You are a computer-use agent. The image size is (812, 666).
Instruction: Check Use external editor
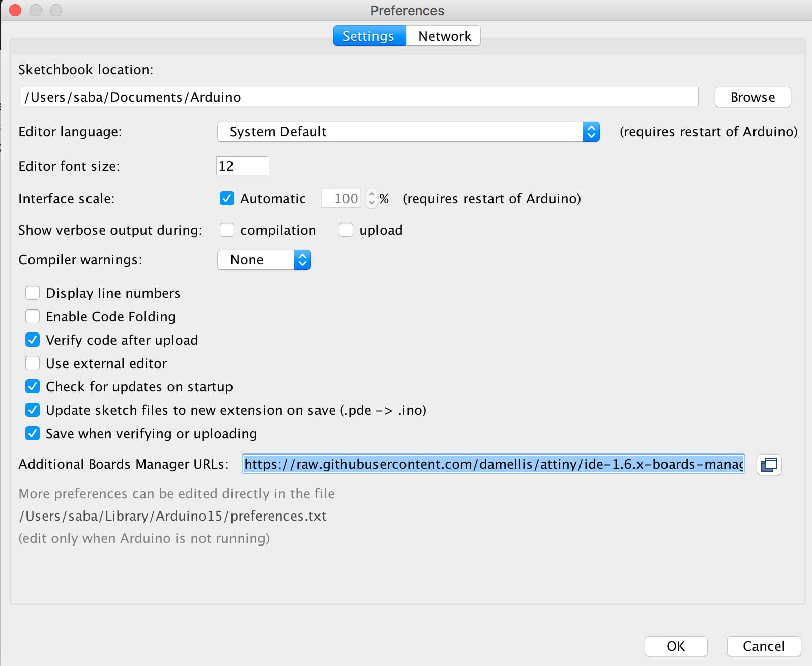point(33,363)
